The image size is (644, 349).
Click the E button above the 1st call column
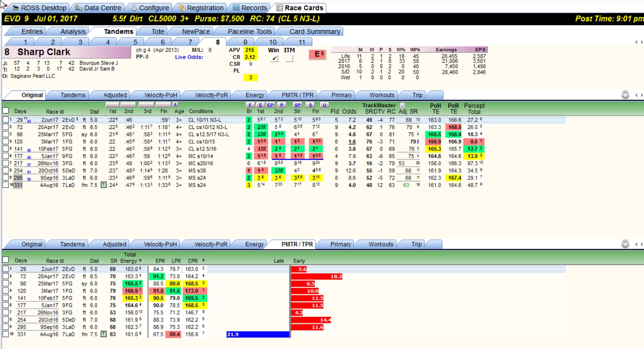260,105
